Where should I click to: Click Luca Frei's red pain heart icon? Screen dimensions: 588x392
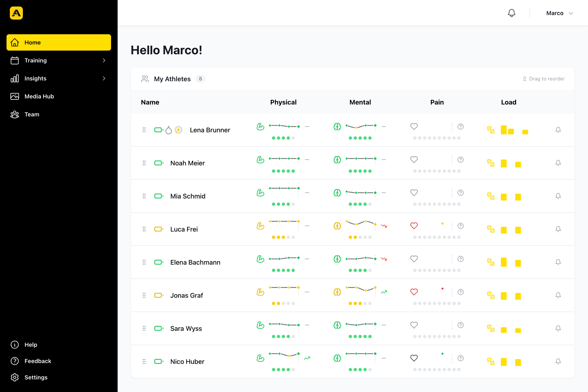414,226
